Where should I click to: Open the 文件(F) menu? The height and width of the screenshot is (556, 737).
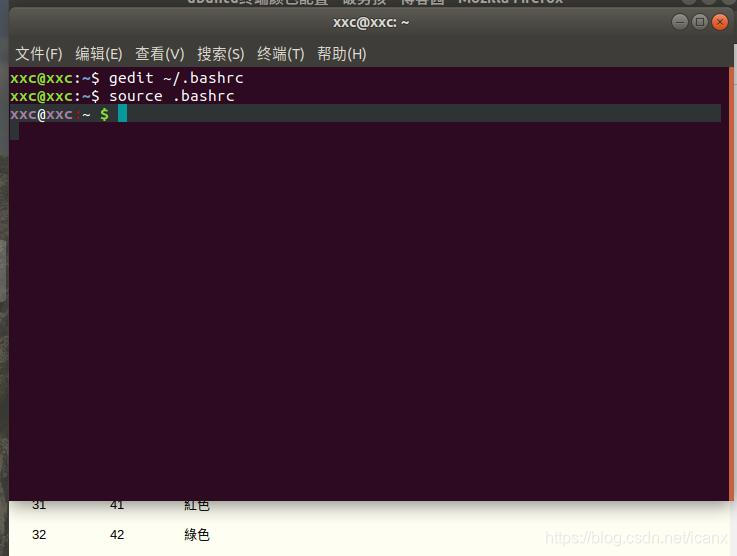[x=39, y=54]
